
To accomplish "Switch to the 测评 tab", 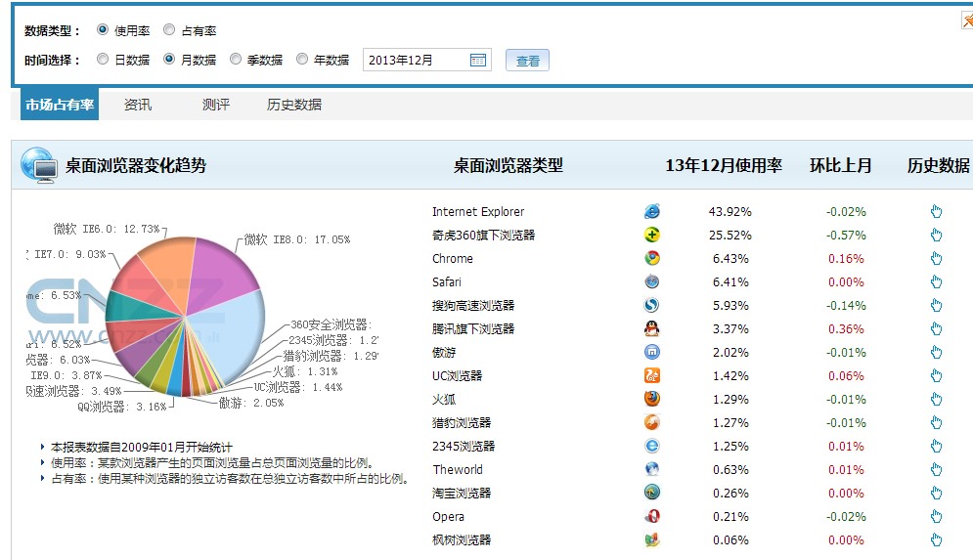I will tap(216, 105).
